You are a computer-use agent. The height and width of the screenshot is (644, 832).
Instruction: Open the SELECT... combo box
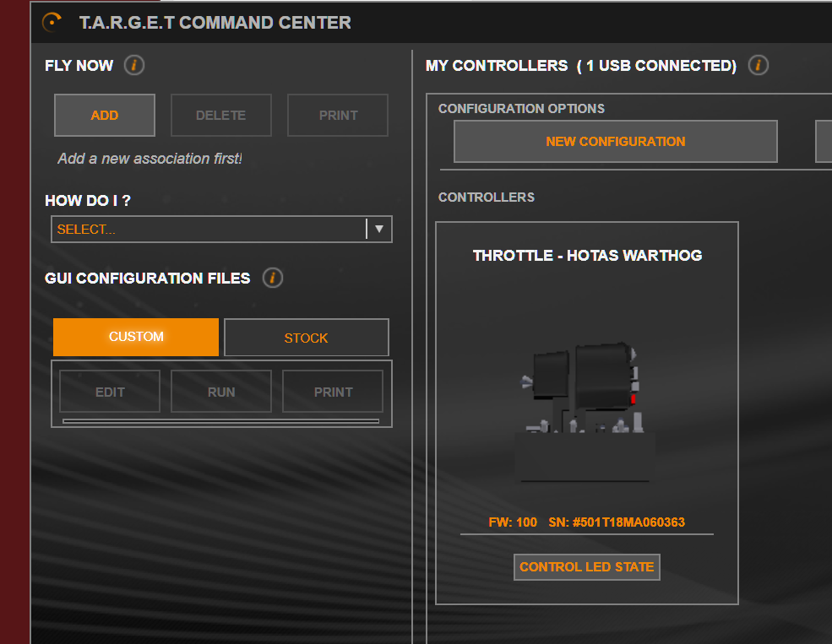pos(221,229)
